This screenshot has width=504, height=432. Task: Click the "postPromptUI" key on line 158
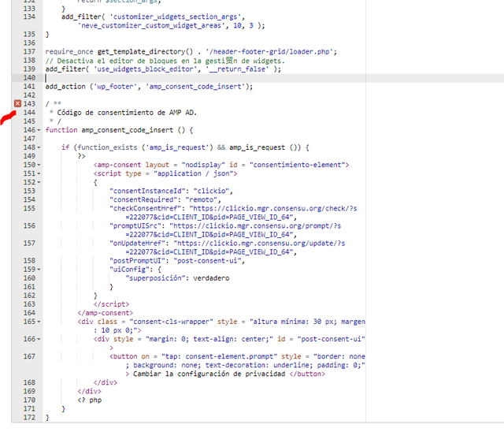(x=137, y=261)
